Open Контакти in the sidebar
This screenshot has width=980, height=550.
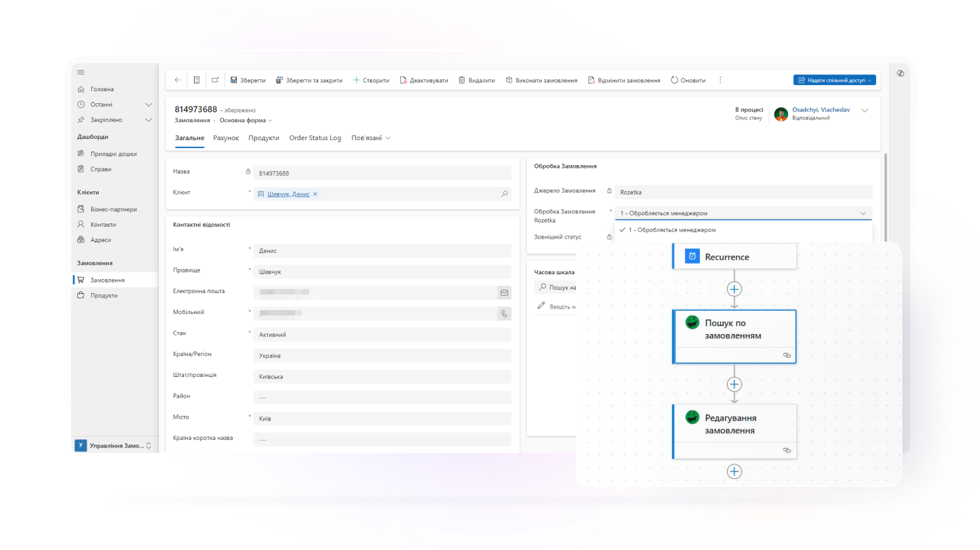click(103, 225)
